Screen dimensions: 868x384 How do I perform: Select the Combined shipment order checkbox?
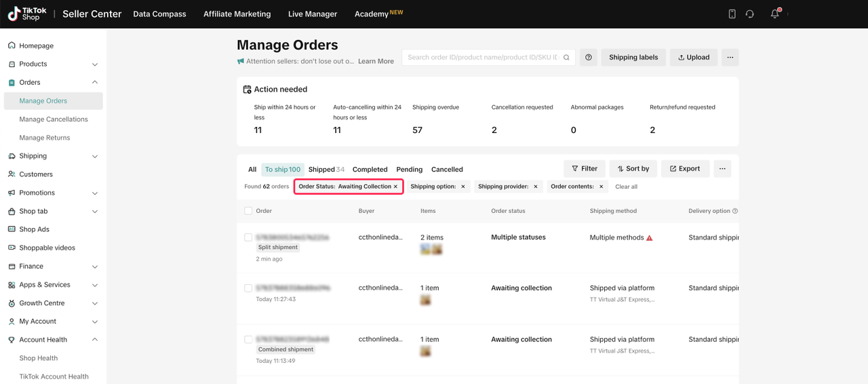248,339
